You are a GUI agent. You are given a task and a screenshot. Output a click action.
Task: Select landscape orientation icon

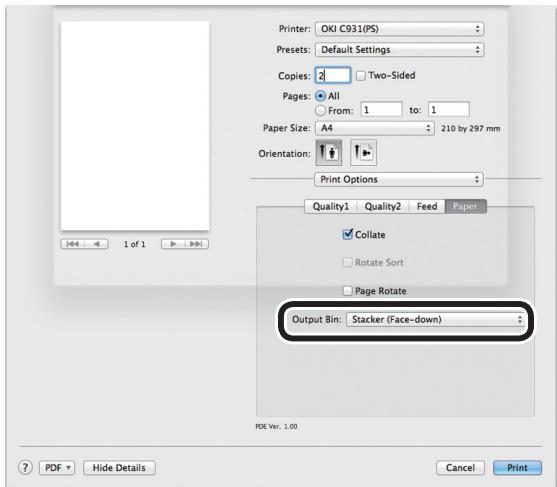coord(363,153)
